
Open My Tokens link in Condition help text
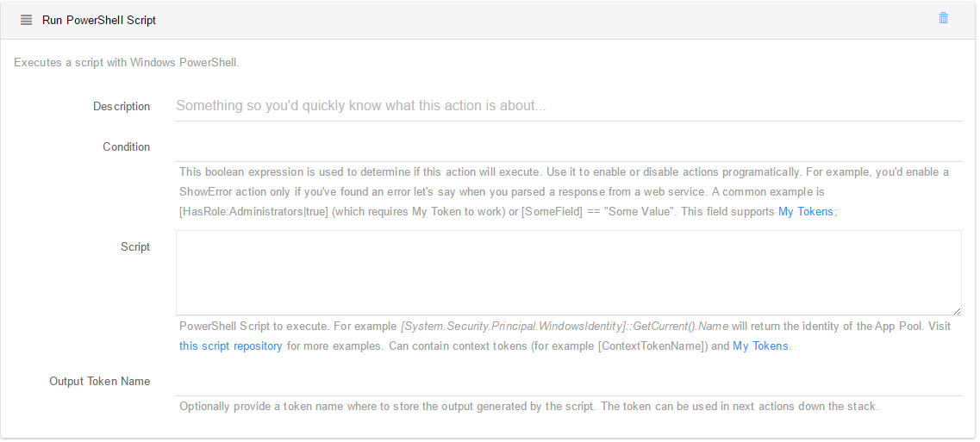805,212
